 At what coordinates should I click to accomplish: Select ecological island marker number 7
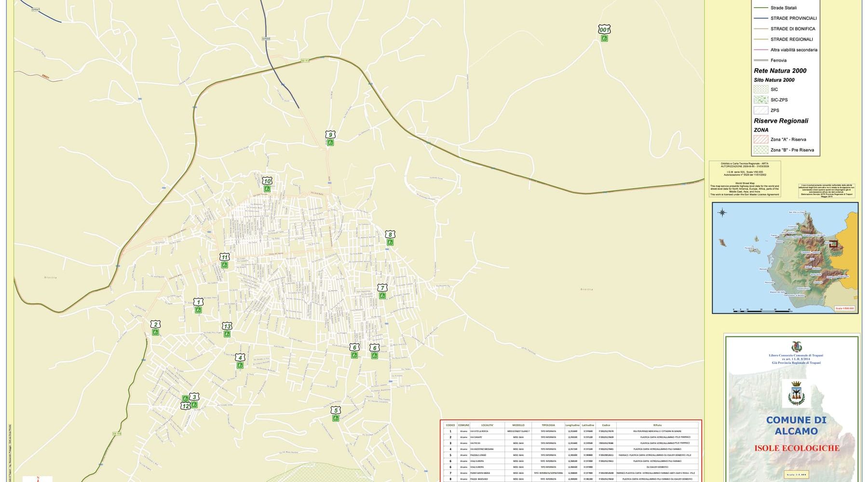382,292
